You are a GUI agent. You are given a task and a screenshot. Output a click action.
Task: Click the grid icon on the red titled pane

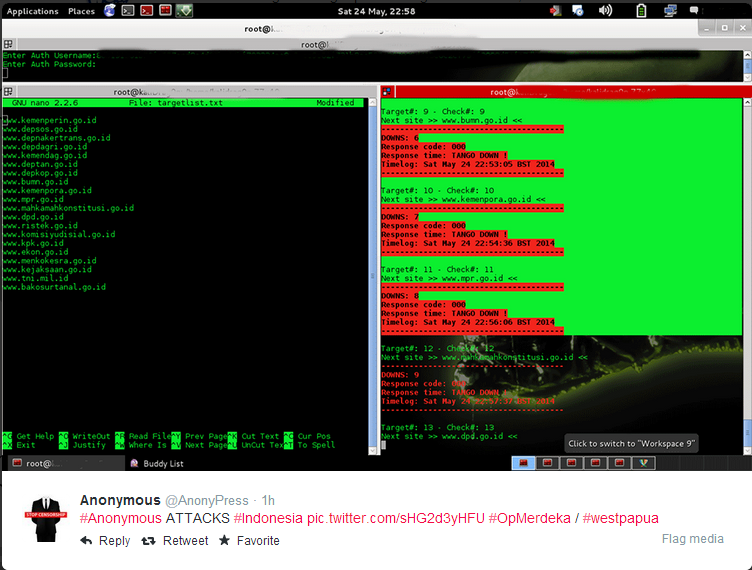(x=387, y=92)
